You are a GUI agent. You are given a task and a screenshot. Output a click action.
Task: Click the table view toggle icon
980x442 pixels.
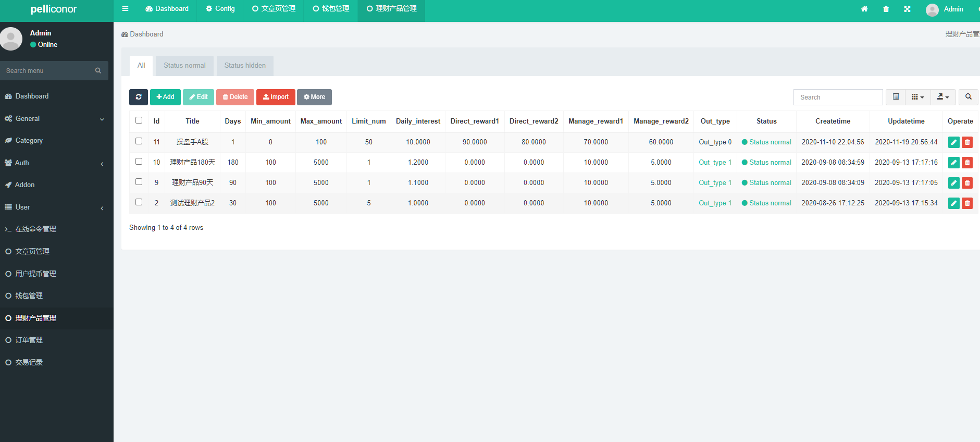pyautogui.click(x=896, y=97)
